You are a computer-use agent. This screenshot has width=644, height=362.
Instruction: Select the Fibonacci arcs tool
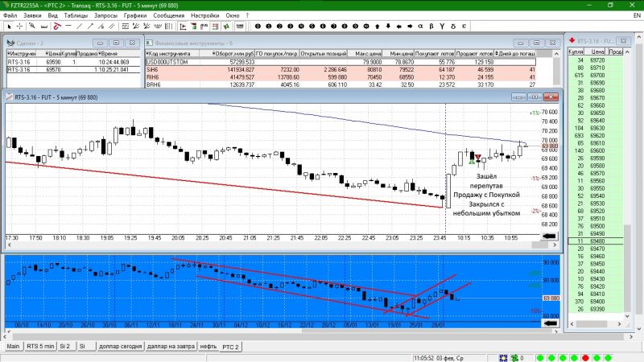(158, 27)
